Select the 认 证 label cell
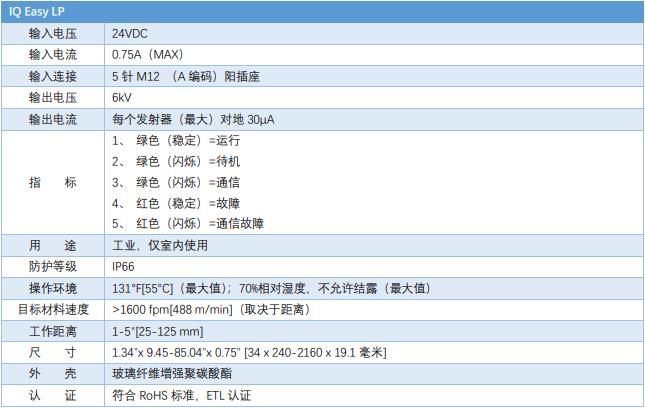The width and height of the screenshot is (645, 408). click(x=53, y=396)
